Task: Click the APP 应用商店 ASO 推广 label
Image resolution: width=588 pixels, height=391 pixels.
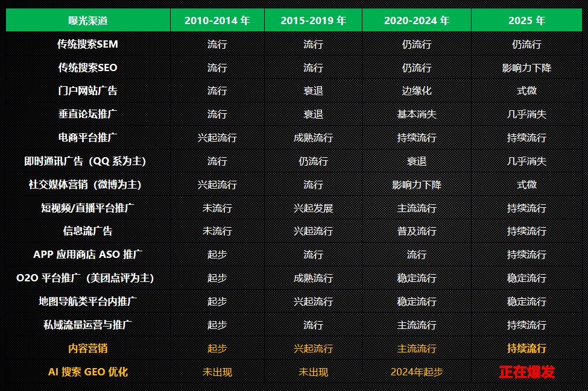Action: pos(87,254)
